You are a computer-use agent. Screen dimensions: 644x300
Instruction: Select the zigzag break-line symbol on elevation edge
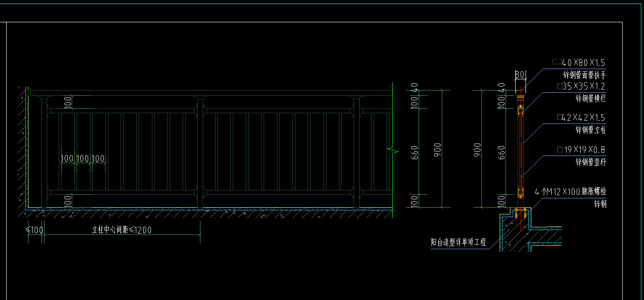coord(393,151)
